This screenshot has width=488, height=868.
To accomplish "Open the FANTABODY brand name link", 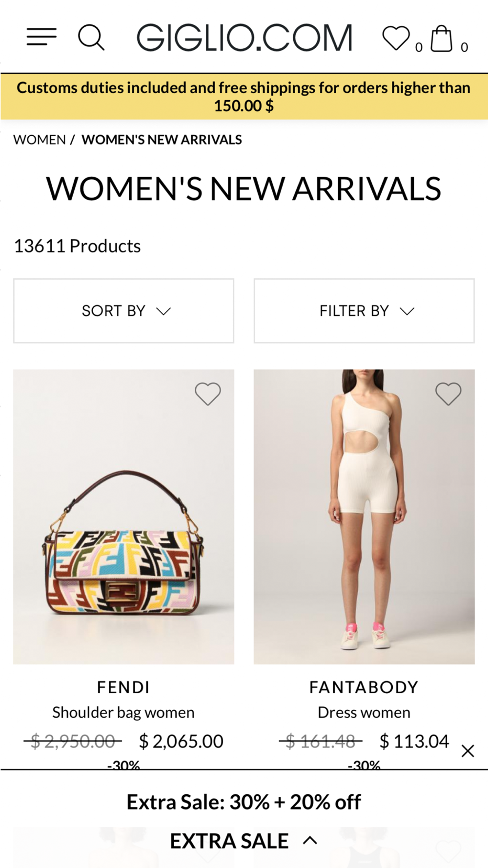I will [364, 687].
